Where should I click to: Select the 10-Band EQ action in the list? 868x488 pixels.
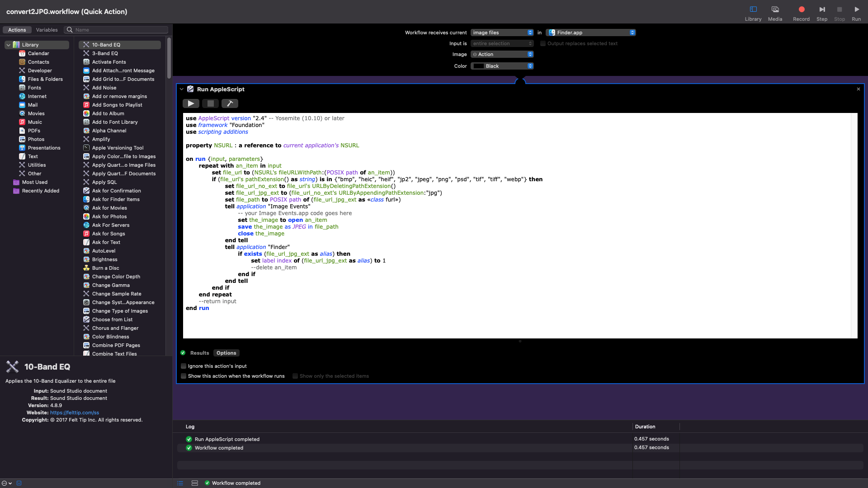tap(120, 45)
